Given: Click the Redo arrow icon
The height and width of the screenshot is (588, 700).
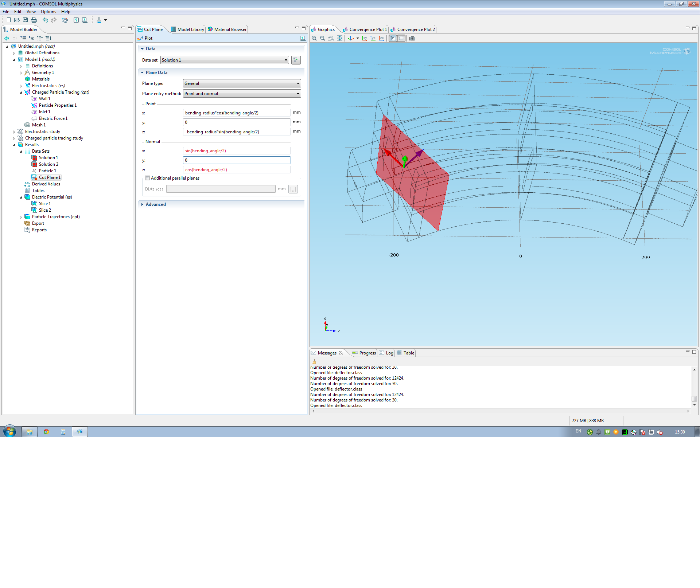Looking at the screenshot, I should click(x=54, y=20).
